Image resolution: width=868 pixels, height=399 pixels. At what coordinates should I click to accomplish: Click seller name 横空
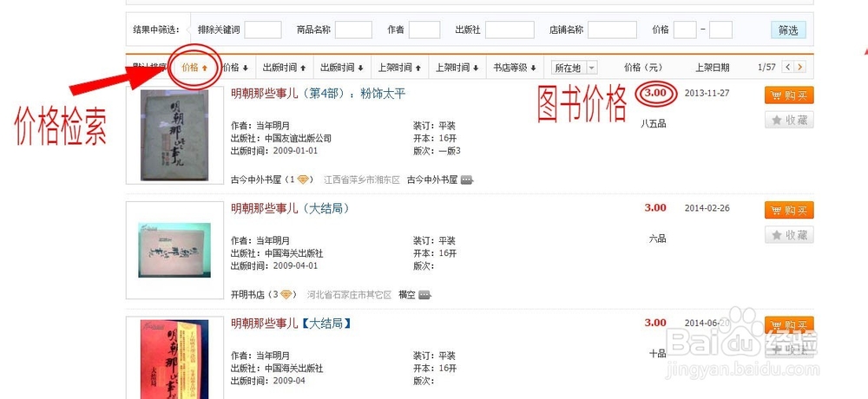407,295
